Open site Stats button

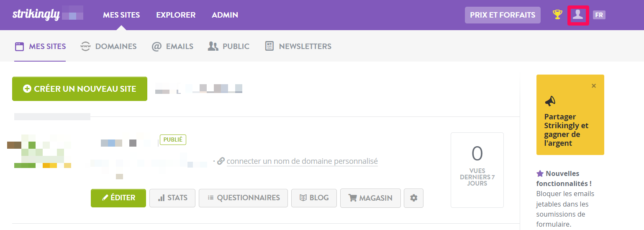[172, 198]
